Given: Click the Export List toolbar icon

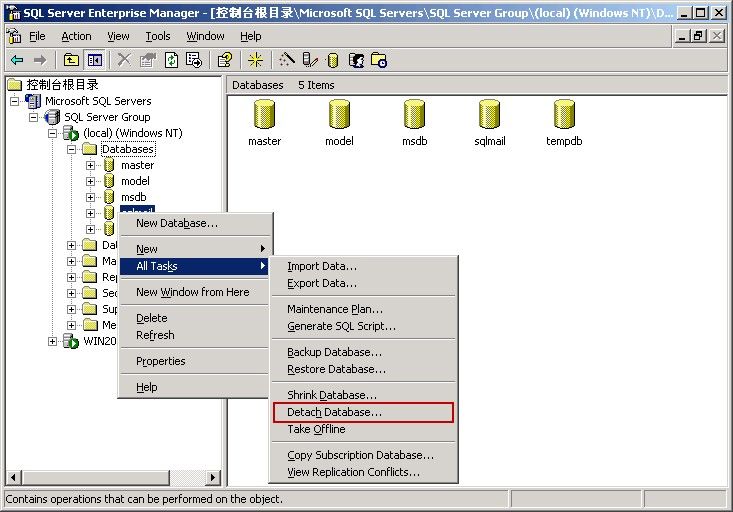Looking at the screenshot, I should [x=194, y=60].
